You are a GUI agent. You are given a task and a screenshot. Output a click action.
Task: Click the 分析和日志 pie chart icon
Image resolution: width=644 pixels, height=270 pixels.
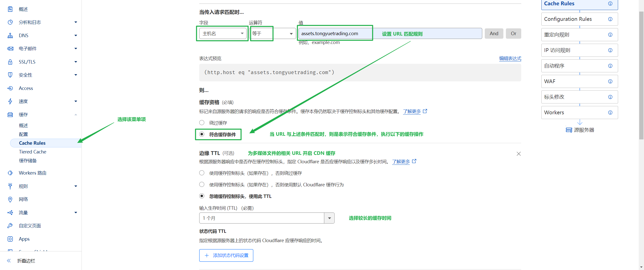(10, 22)
